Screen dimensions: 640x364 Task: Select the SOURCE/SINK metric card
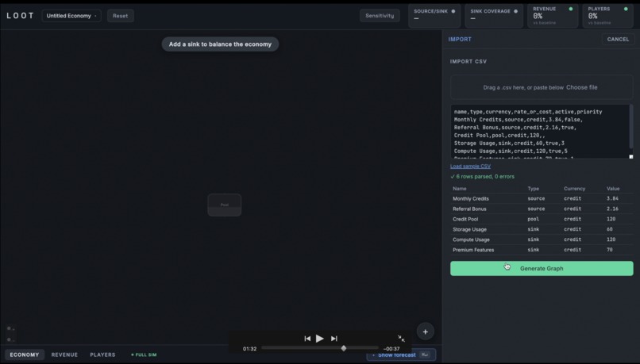(x=434, y=16)
